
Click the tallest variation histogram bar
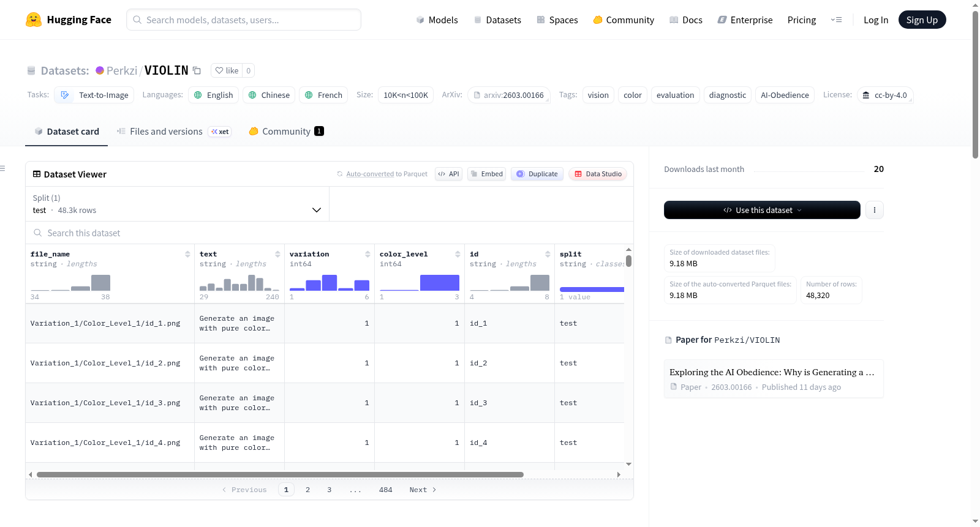(330, 283)
